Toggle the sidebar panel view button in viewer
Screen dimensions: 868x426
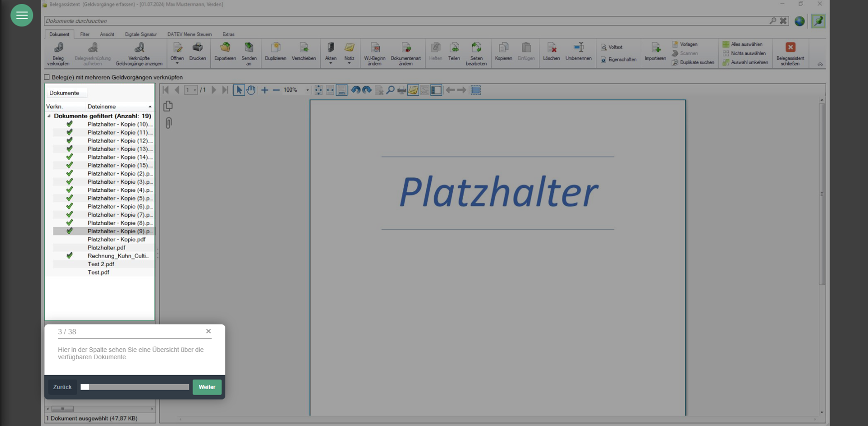click(x=436, y=90)
